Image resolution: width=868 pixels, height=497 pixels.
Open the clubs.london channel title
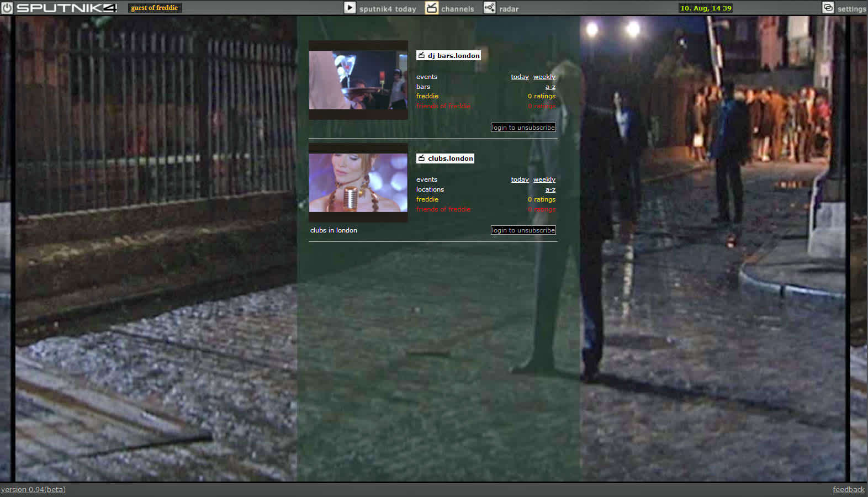(450, 158)
